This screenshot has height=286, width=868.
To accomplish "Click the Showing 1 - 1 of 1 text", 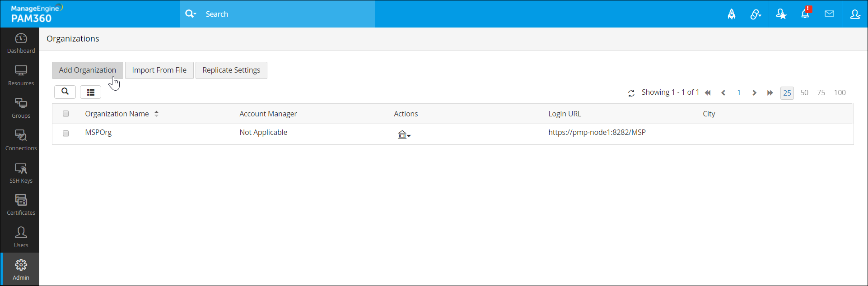I will (x=670, y=92).
